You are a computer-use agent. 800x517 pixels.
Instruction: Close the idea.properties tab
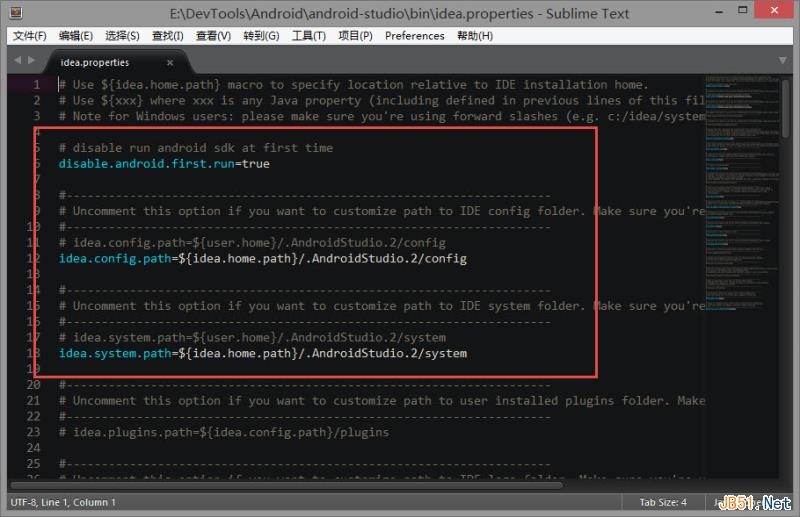coord(170,62)
